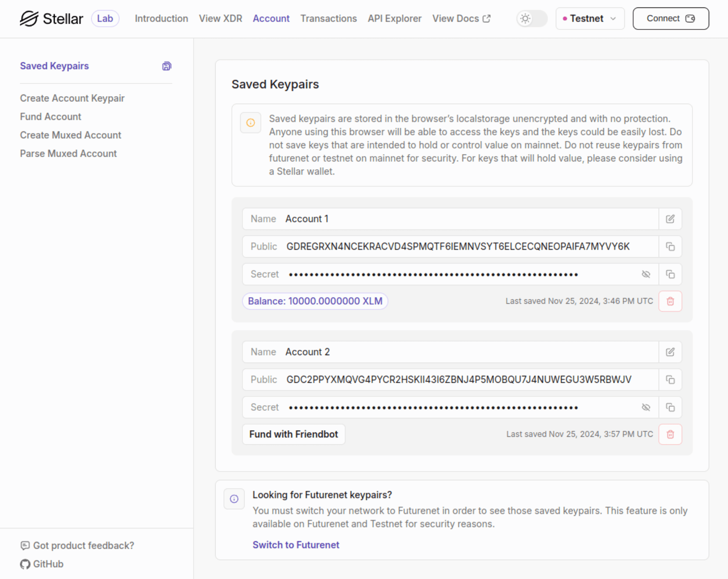Edit the name of Account 1
This screenshot has width=728, height=579.
point(670,219)
